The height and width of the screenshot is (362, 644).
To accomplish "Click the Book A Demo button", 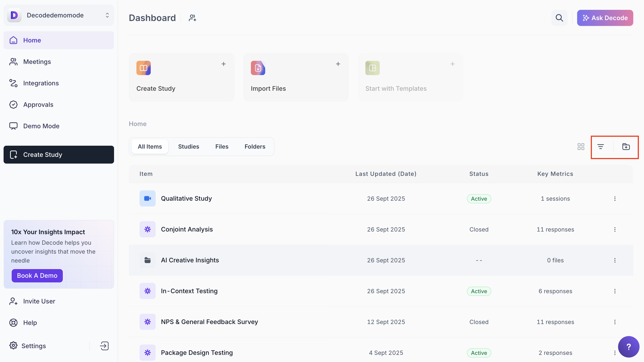I will pos(37,276).
